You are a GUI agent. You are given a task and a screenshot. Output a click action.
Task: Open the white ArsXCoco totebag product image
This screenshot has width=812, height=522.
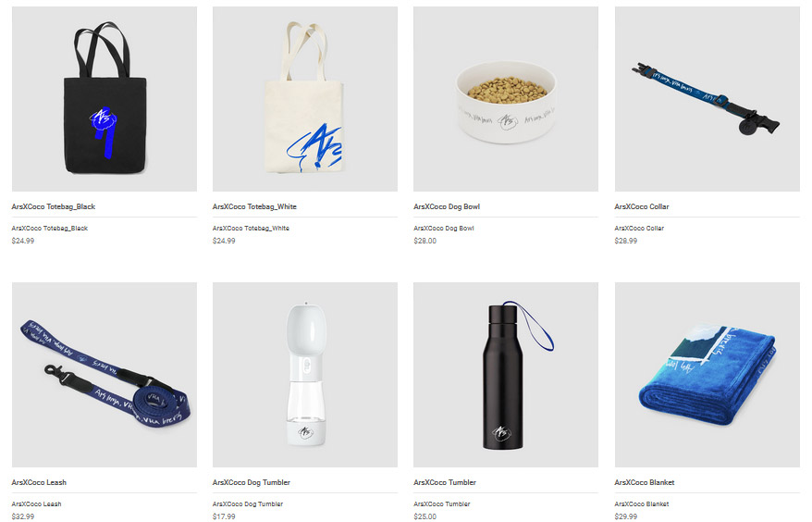[x=305, y=99]
